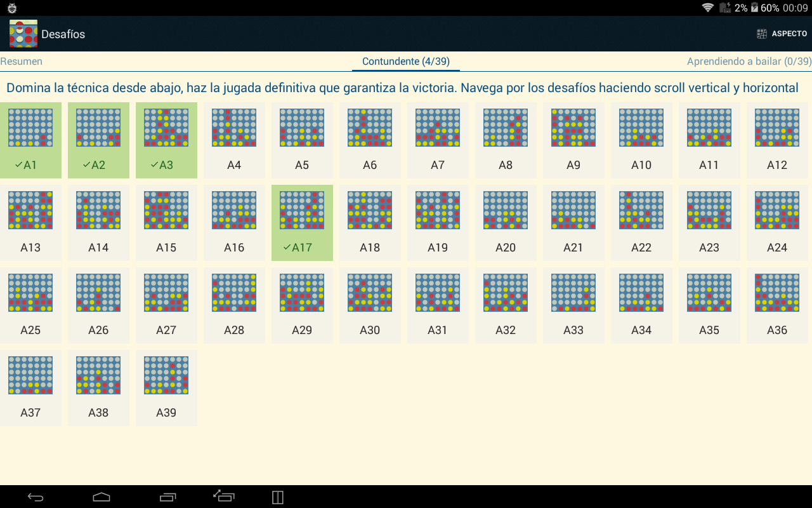Image resolution: width=812 pixels, height=508 pixels.
Task: Open challenge A26 board
Action: point(98,305)
